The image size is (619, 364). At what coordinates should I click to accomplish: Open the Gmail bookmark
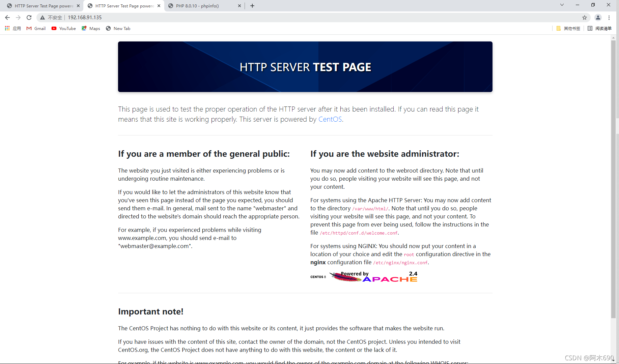[36, 28]
